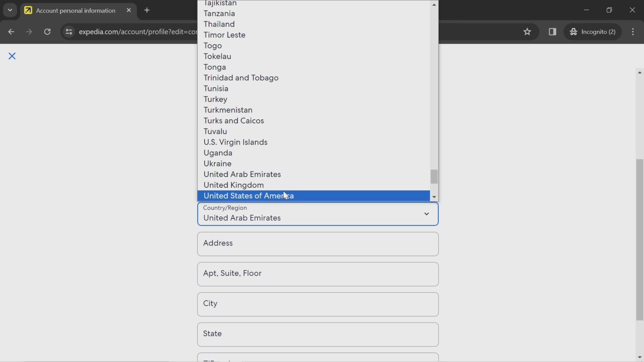Click the Address input field
Viewport: 644px width, 362px height.
[x=318, y=244]
